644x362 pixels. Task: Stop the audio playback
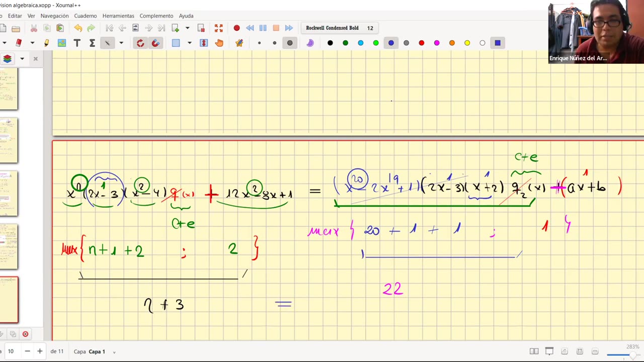276,28
